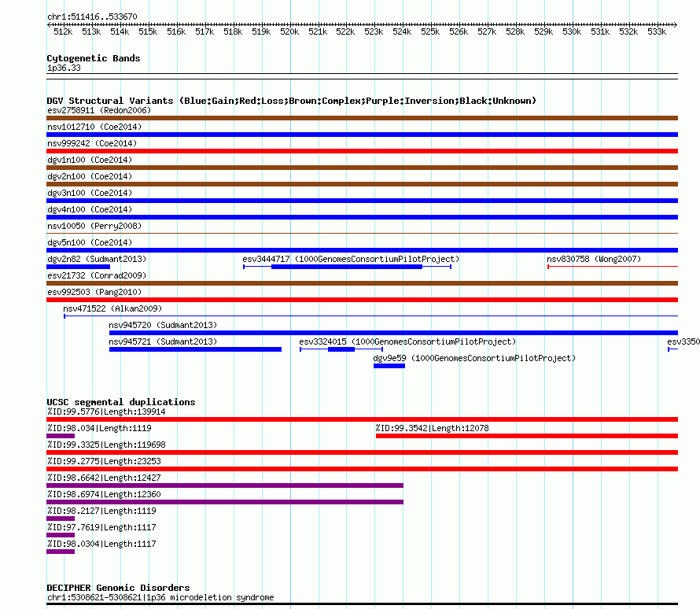
Task: Select the esv3324015 blue feature bar
Action: [x=341, y=349]
